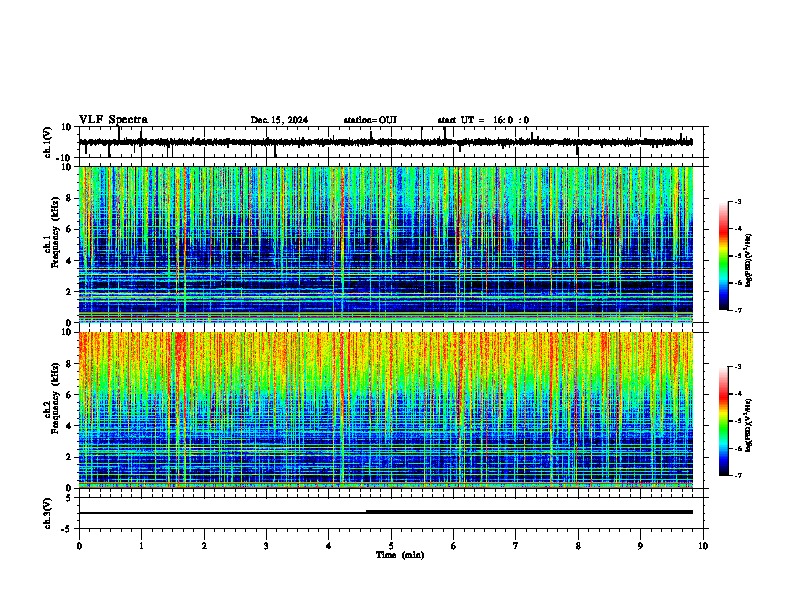Viewport: 792px width, 612px height.
Task: Select the date "Dec. 15, 2024"
Action: 279,120
